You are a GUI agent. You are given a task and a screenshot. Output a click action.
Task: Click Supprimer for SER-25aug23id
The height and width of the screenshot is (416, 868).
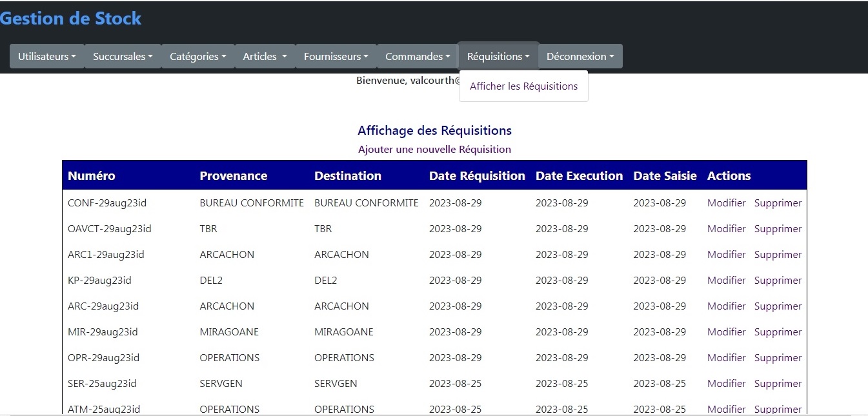[x=778, y=384]
